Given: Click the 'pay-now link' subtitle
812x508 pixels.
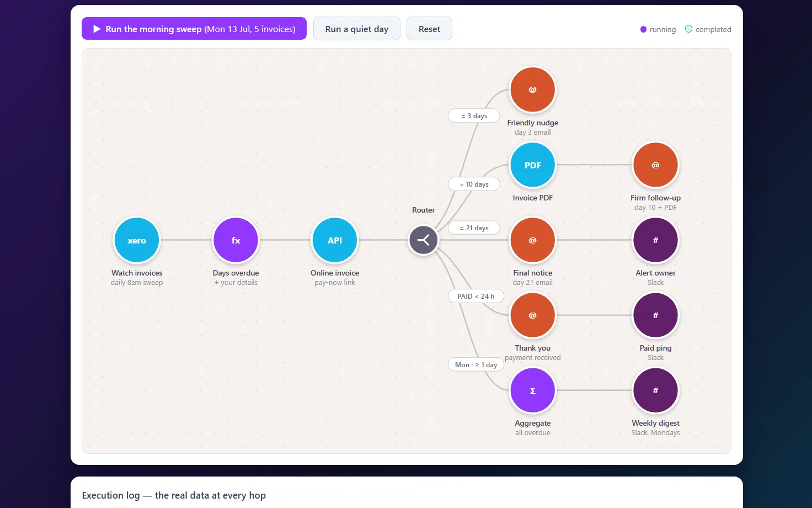Looking at the screenshot, I should tap(335, 283).
